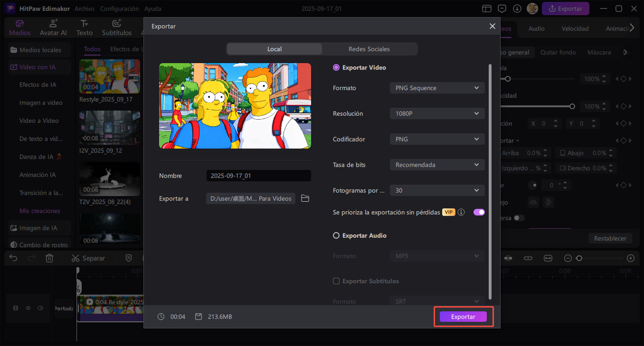Select the Separar scissors tool
Image resolution: width=644 pixels, height=346 pixels.
click(x=88, y=258)
